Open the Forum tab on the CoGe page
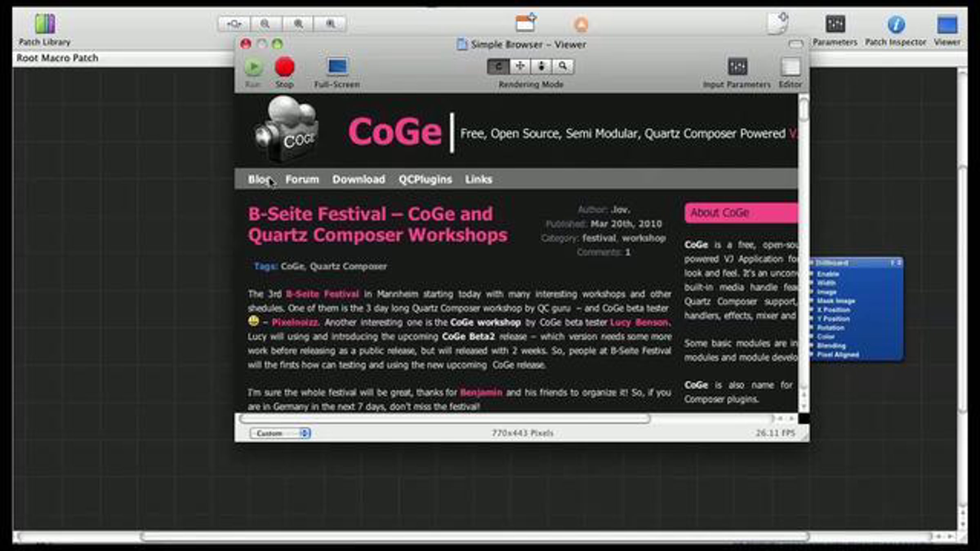The height and width of the screenshot is (551, 980). (302, 179)
